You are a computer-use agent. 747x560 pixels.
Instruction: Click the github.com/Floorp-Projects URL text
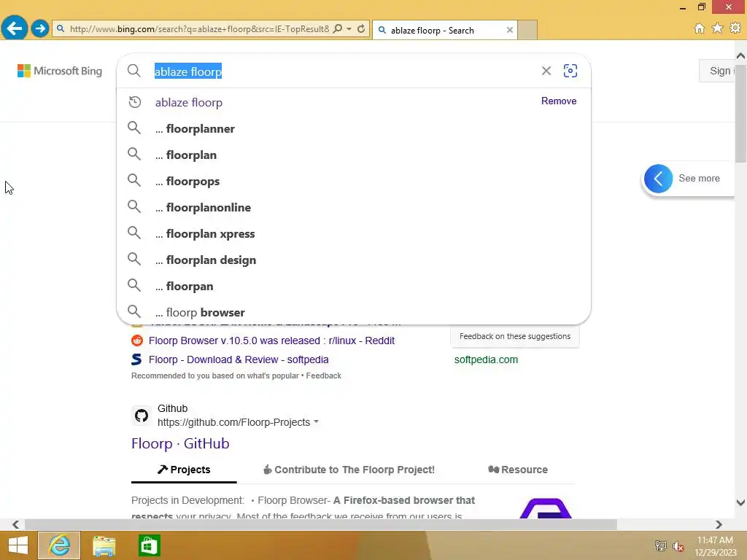(x=233, y=422)
